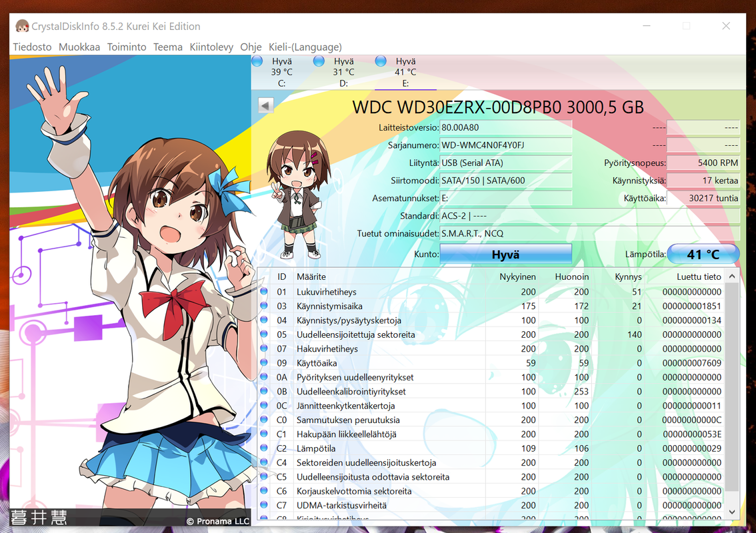This screenshot has width=756, height=533.
Task: Click the Luettu tieto column header
Action: (x=699, y=276)
